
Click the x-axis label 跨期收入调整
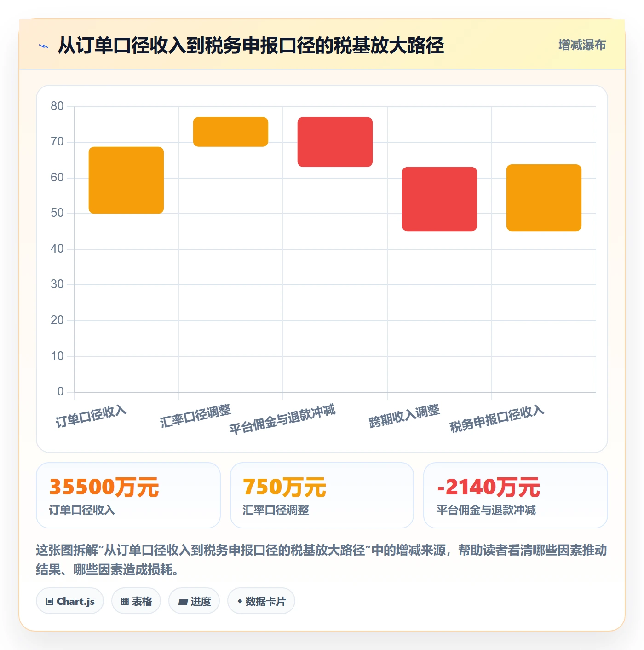tap(404, 416)
